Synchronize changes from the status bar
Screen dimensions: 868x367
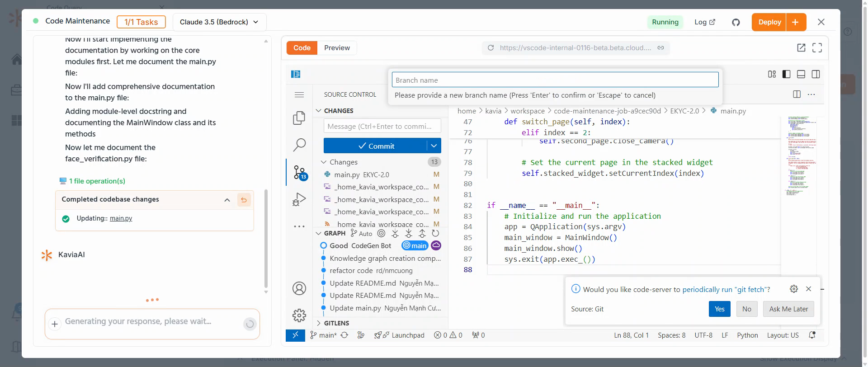click(x=344, y=335)
